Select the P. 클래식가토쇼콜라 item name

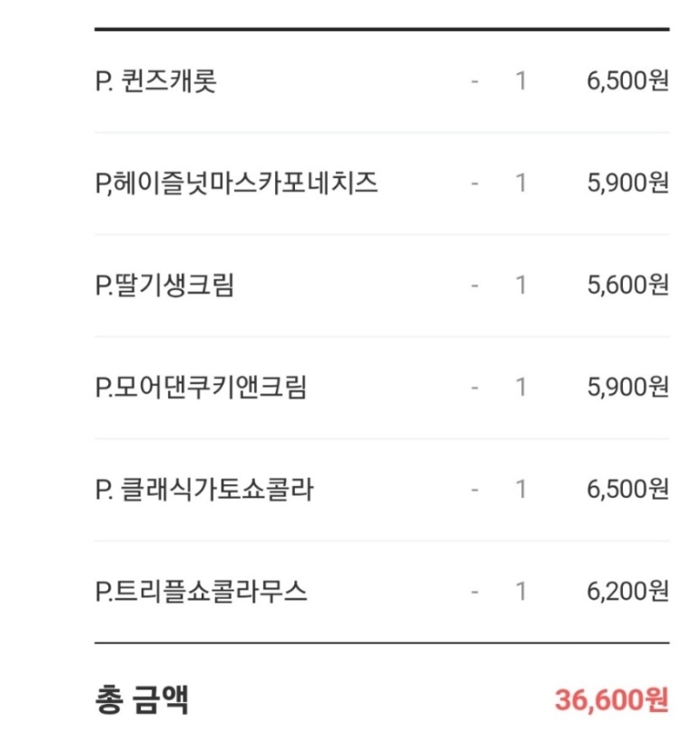[x=204, y=491]
